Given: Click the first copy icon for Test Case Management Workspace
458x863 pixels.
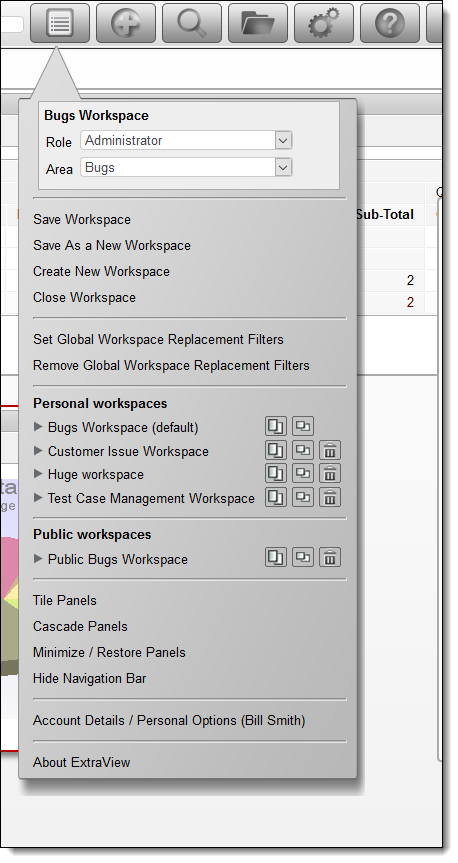Looking at the screenshot, I should tap(276, 497).
